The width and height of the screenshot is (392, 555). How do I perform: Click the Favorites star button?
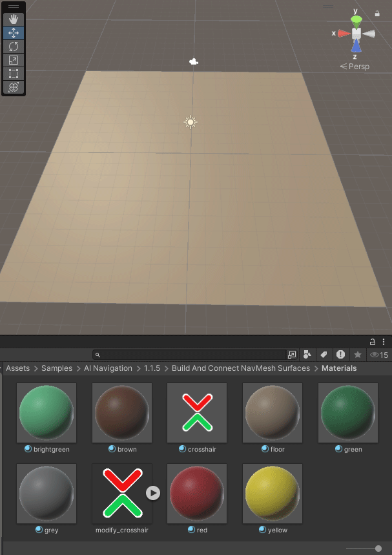(357, 355)
